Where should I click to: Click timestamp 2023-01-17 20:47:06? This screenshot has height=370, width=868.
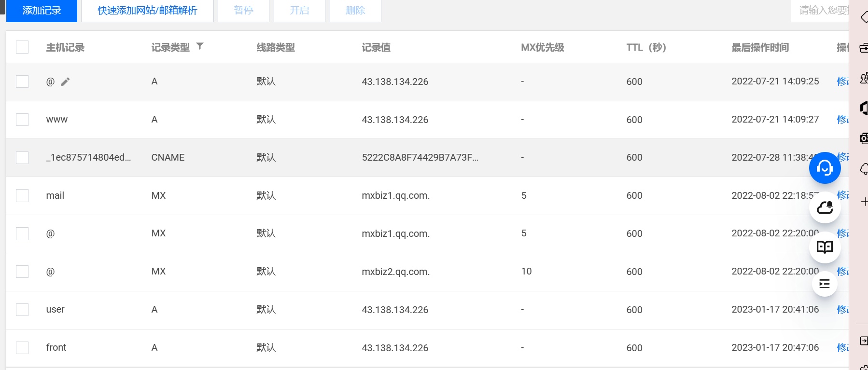775,348
